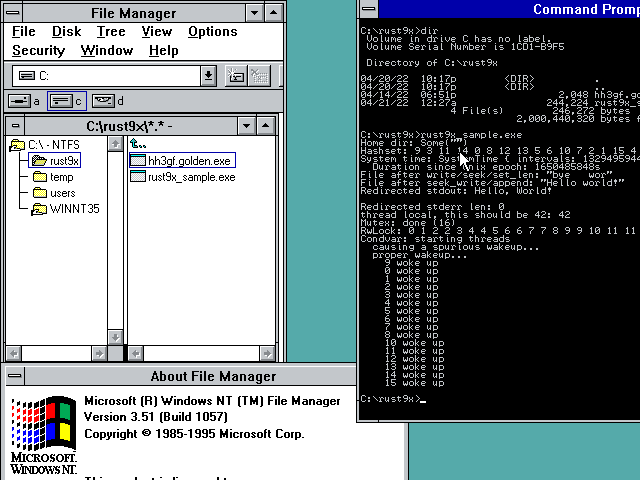Open About File Manager control menu box
The height and width of the screenshot is (480, 640).
[15, 376]
